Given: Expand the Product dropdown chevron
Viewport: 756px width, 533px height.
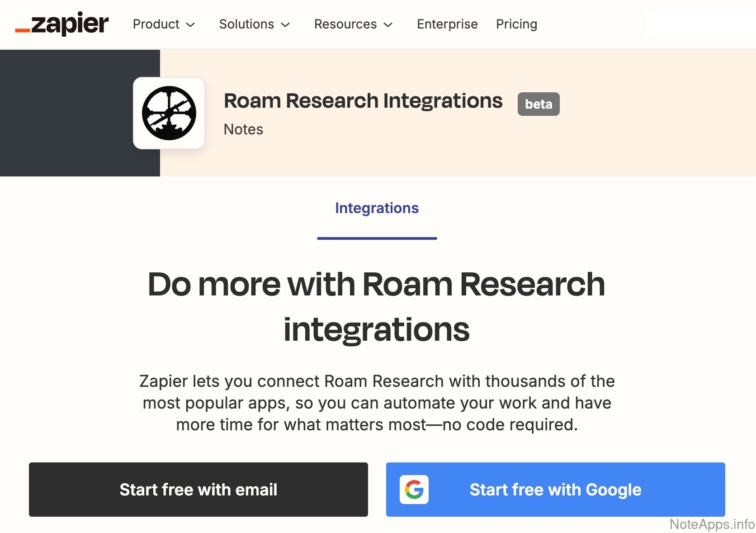Looking at the screenshot, I should (x=191, y=25).
